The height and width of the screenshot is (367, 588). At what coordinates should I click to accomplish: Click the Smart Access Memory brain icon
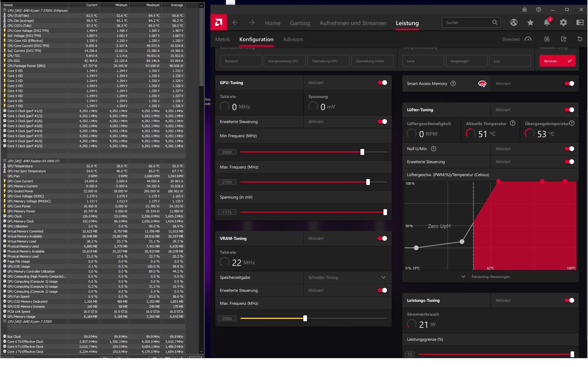click(482, 84)
